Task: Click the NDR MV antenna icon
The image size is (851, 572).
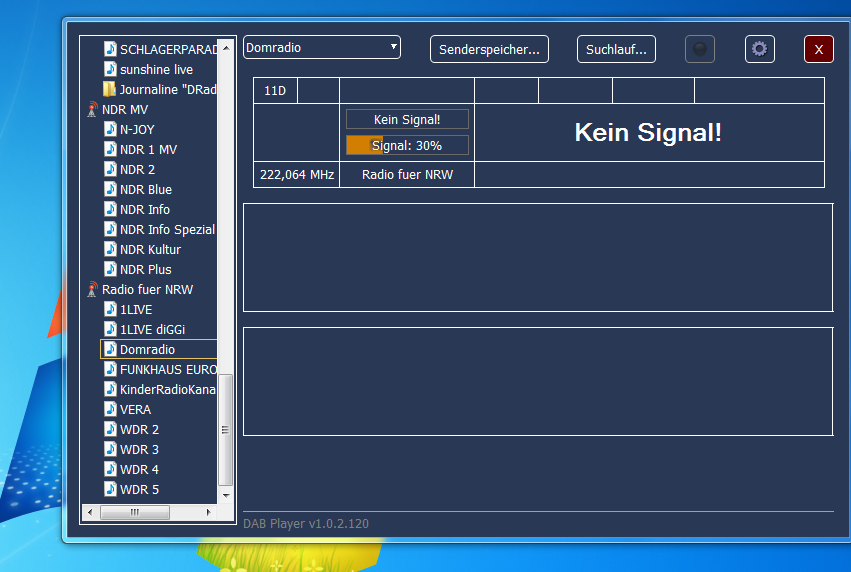Action: click(92, 110)
